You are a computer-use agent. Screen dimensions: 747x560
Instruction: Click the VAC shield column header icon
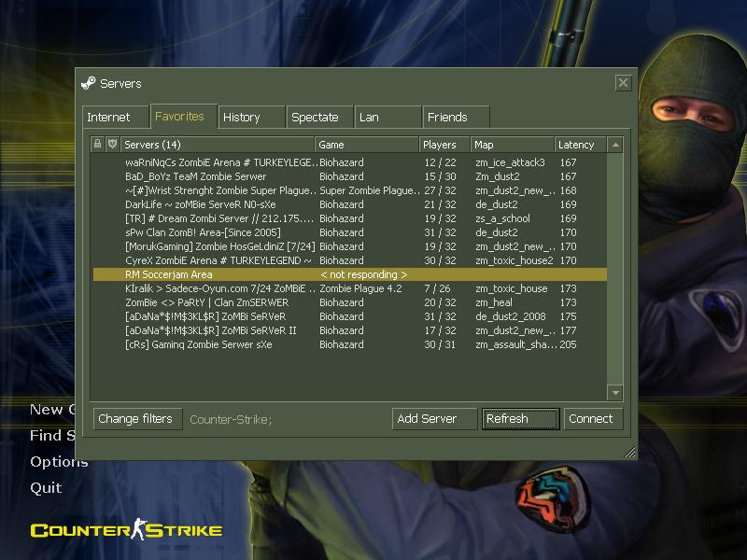click(x=112, y=144)
